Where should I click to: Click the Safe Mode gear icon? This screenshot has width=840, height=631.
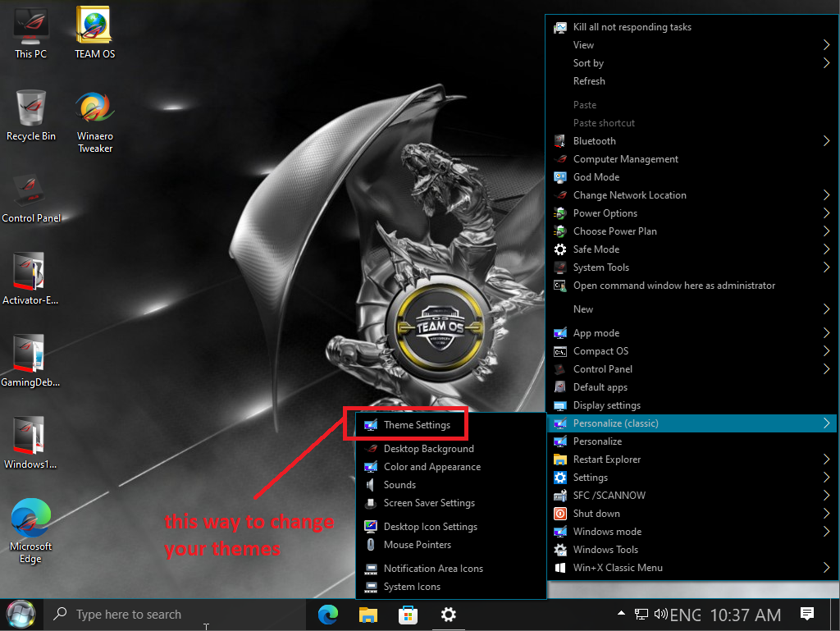click(x=559, y=249)
